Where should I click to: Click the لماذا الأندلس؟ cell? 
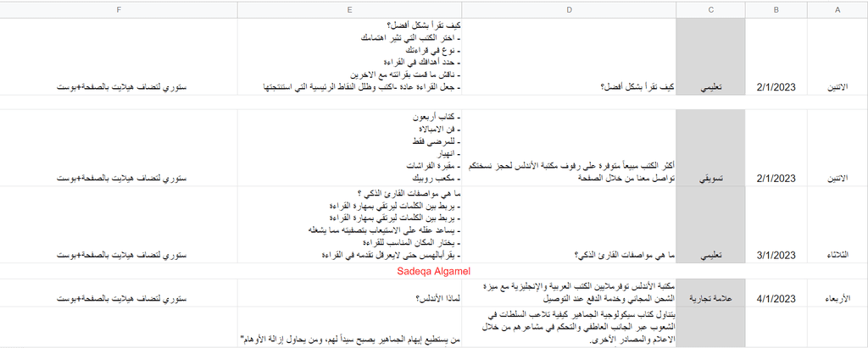point(350,293)
